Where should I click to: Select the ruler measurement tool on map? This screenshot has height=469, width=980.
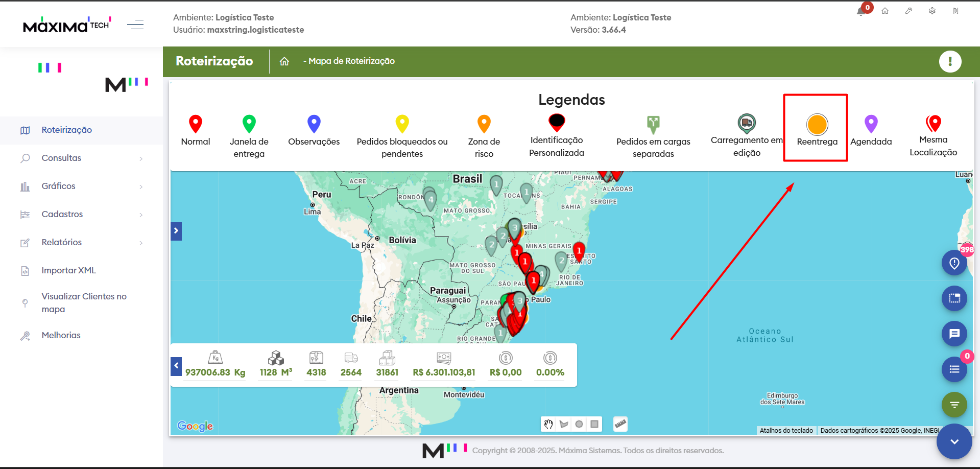coord(620,424)
